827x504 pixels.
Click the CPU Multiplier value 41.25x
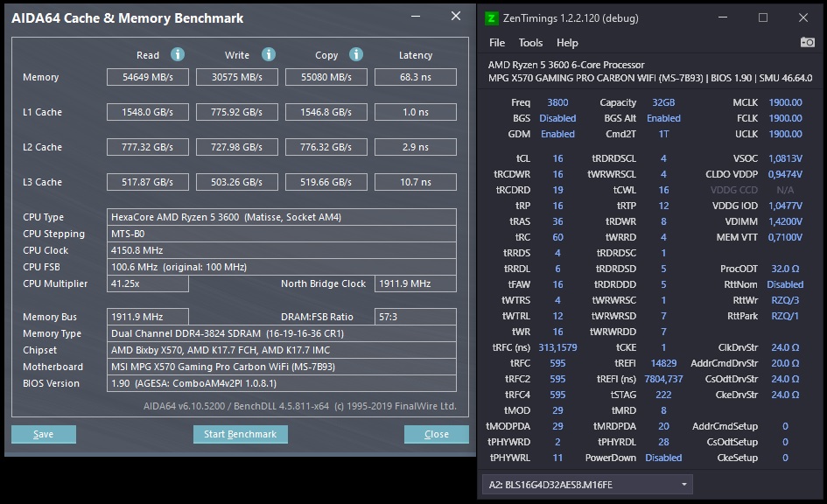pos(148,283)
